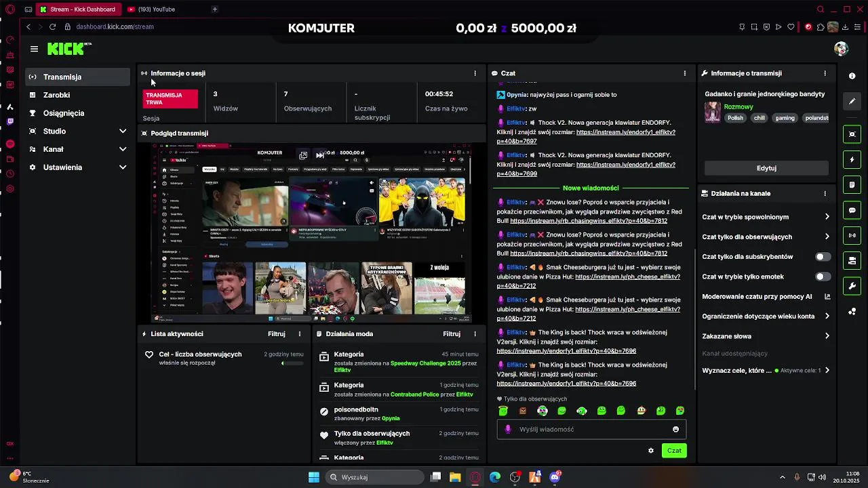
Task: Open Twitch icon in Opera sidebar
Action: (x=10, y=122)
